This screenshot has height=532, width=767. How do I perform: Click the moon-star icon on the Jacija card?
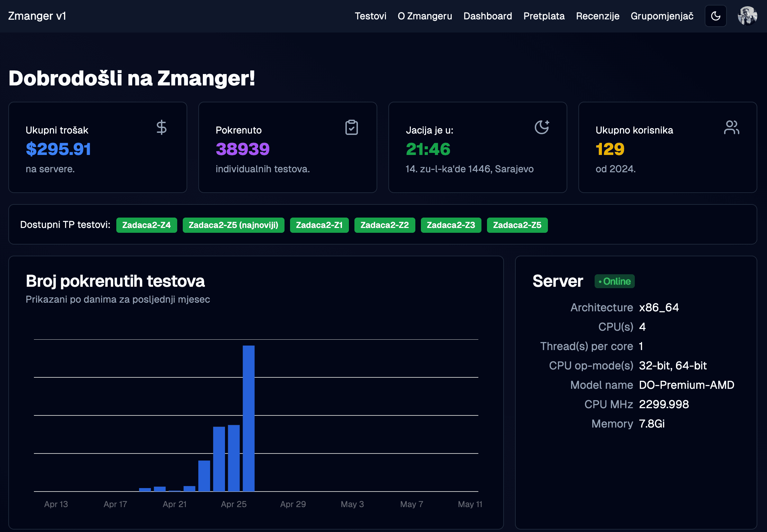click(x=542, y=127)
